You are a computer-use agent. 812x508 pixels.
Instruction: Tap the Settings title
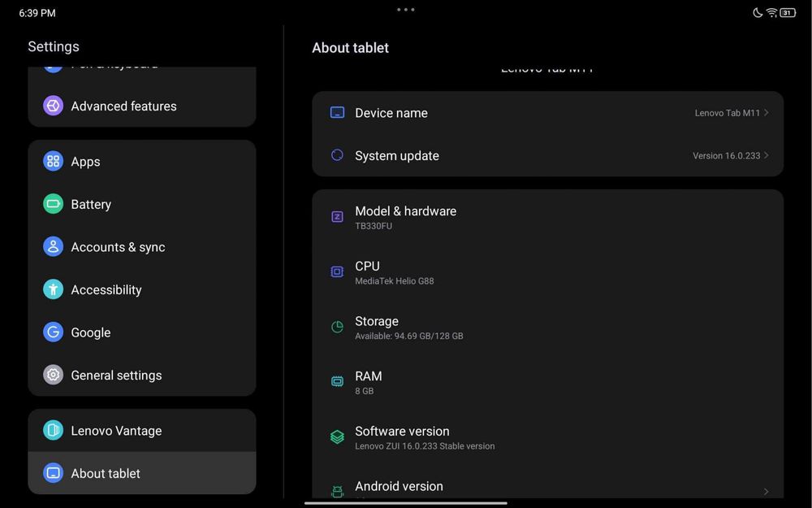[x=54, y=46]
